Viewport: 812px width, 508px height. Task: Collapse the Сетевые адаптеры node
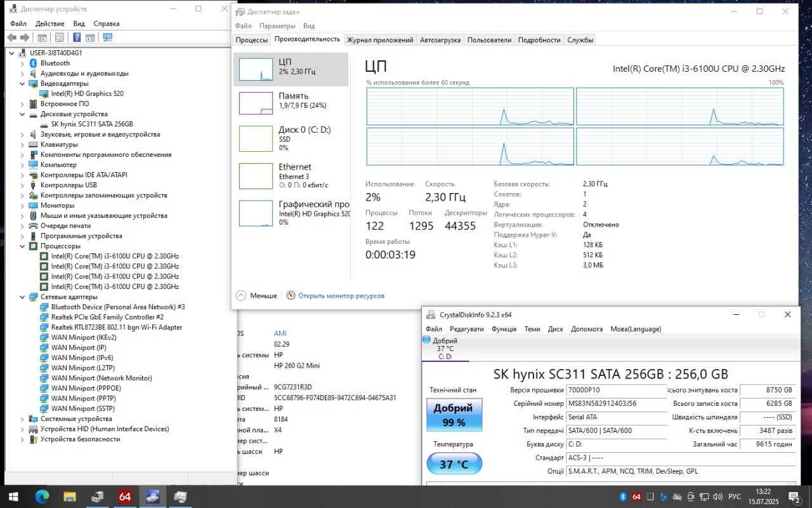point(23,297)
